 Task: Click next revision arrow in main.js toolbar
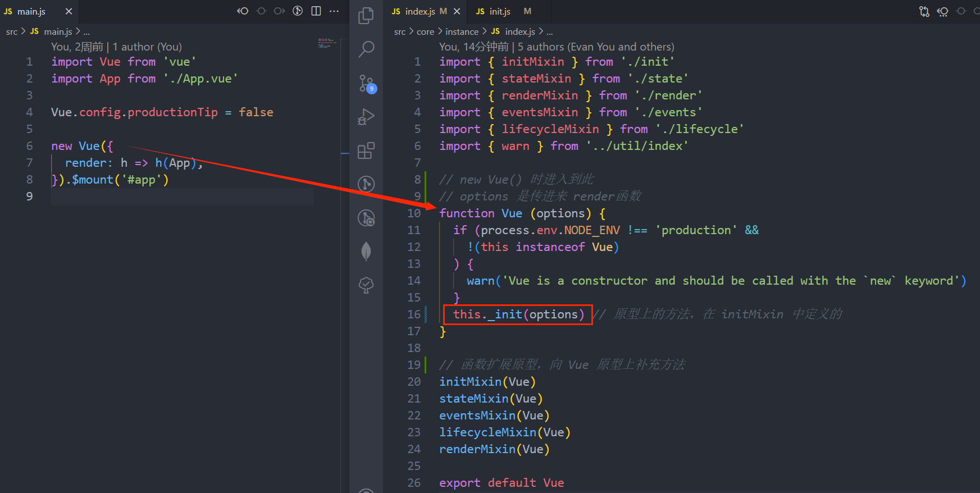click(279, 11)
